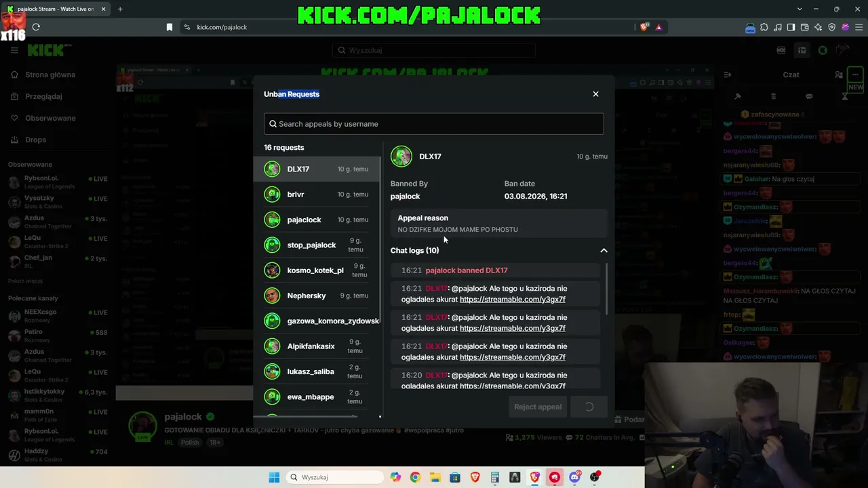Viewport: 868px width, 488px height.
Task: Open the Windows Start menu
Action: (x=274, y=477)
